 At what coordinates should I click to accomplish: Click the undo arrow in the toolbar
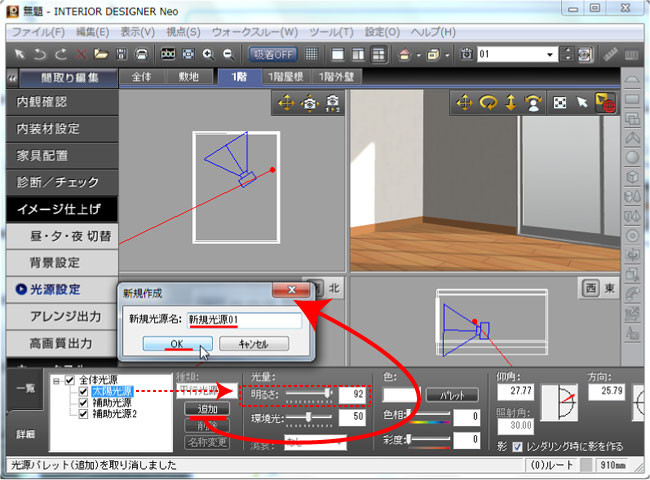(42, 54)
